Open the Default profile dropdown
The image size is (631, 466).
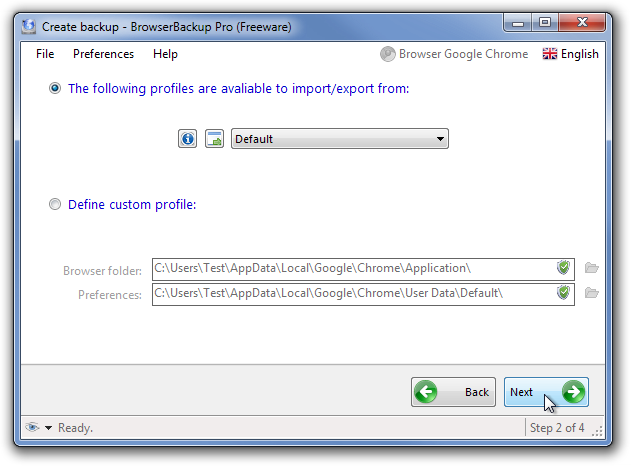click(340, 139)
